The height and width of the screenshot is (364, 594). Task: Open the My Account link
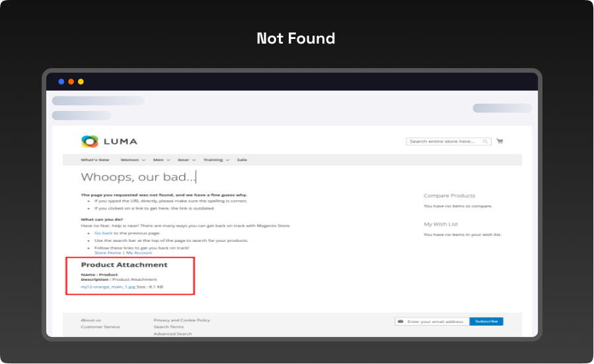point(139,253)
